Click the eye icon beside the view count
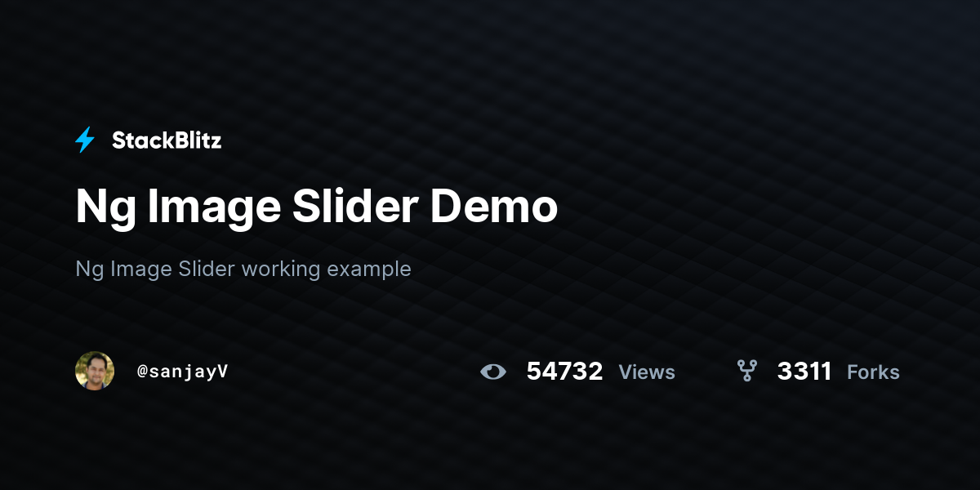Viewport: 980px width, 490px height. click(493, 372)
